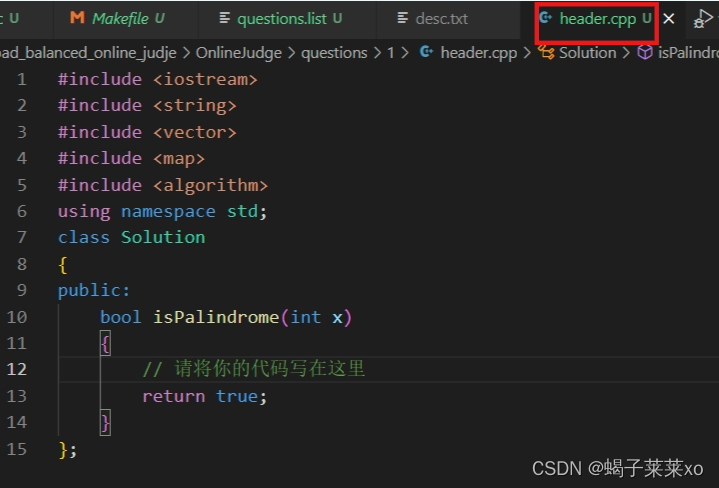Click the '#include <algorithm>' line

(163, 185)
